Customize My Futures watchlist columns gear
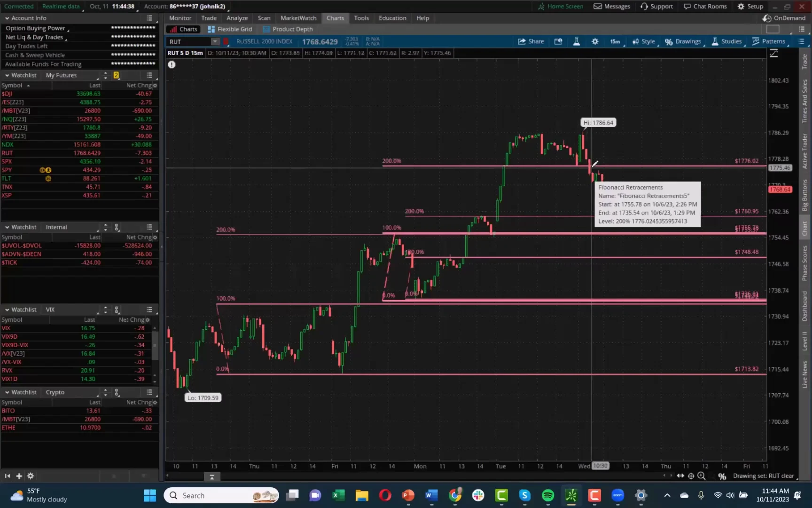The height and width of the screenshot is (508, 812). click(x=155, y=86)
